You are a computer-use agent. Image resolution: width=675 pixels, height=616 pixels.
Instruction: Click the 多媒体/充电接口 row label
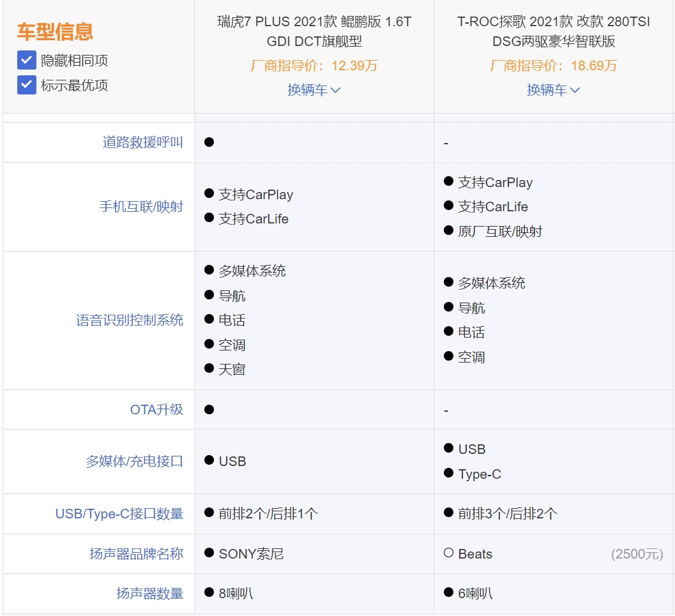point(134,462)
